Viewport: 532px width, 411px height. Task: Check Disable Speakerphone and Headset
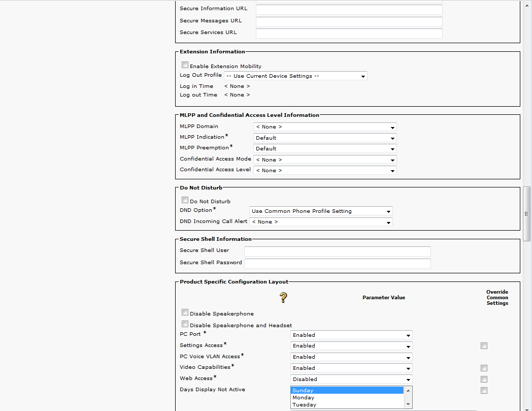[185, 324]
